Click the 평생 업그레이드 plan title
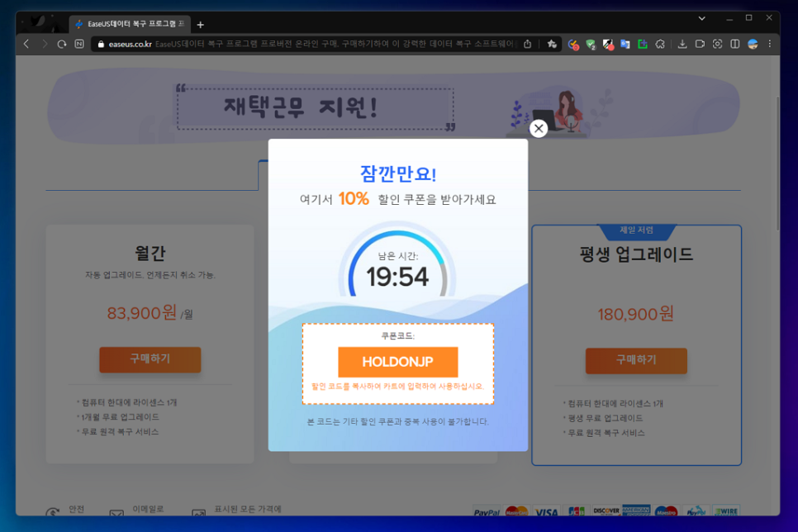Screen dimensions: 798x532 point(636,254)
